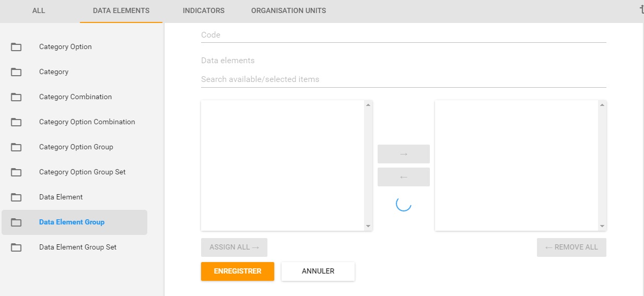Screen dimensions: 644x296
Task: Click the folder icon beside Category Option
Action: point(16,47)
